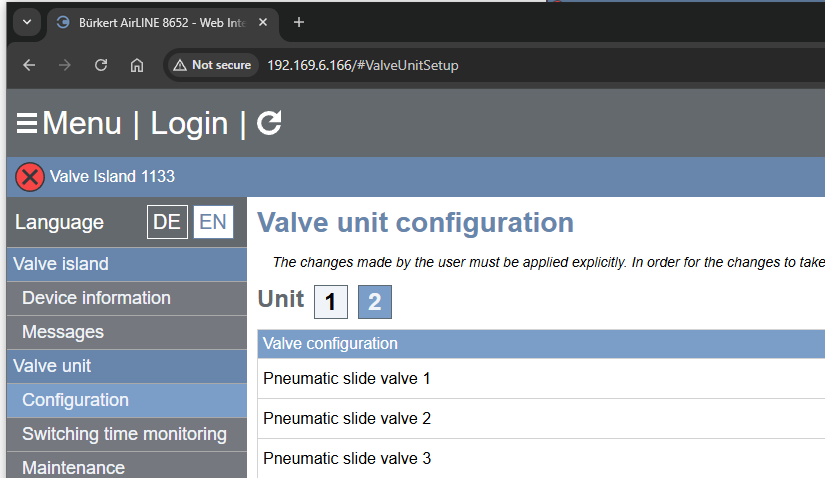Click the red error status icon
The width and height of the screenshot is (825, 478).
tap(29, 177)
